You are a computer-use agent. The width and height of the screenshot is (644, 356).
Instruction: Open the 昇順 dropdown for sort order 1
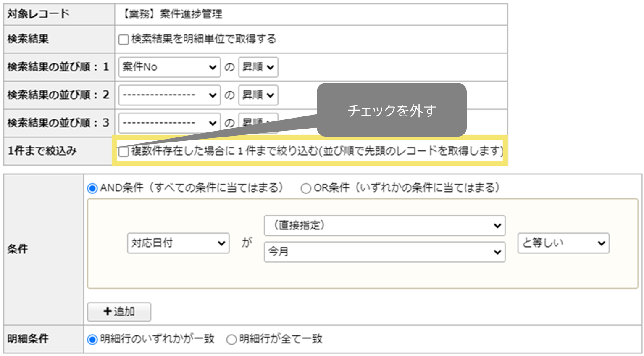coord(258,67)
